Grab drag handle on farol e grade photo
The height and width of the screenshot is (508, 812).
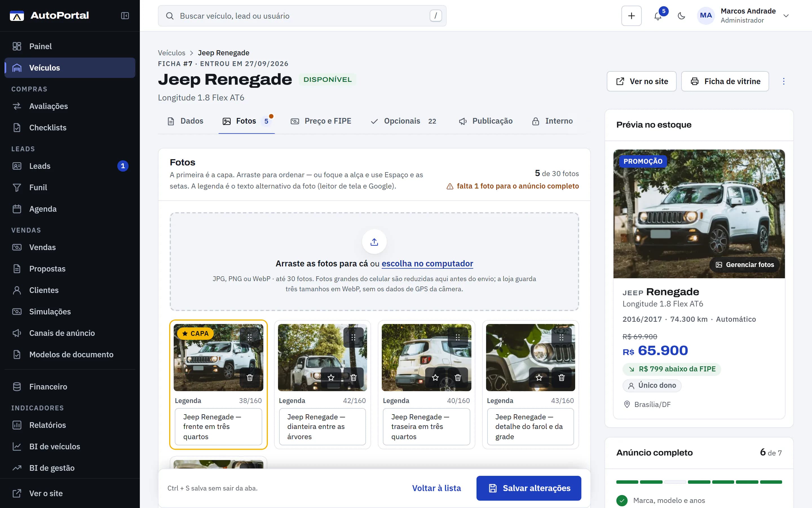(x=561, y=337)
